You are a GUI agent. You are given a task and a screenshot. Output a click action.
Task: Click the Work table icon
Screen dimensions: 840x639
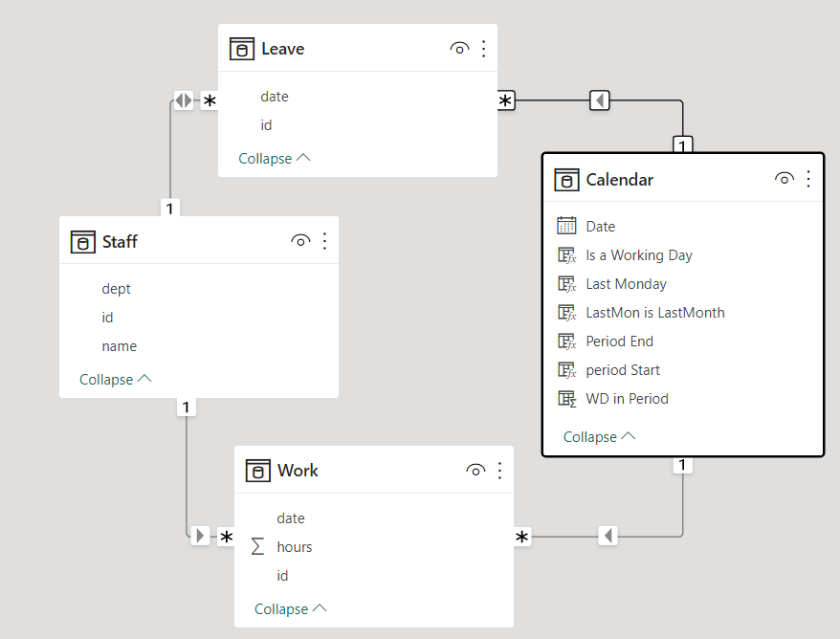click(x=257, y=471)
